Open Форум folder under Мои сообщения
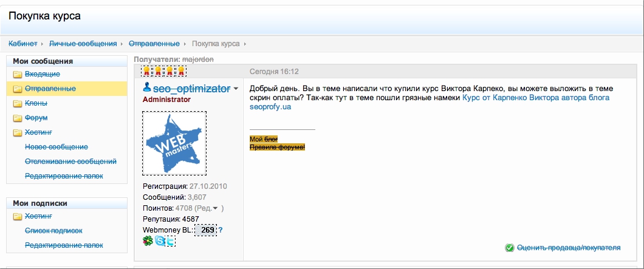The width and height of the screenshot is (644, 269). pyautogui.click(x=36, y=118)
